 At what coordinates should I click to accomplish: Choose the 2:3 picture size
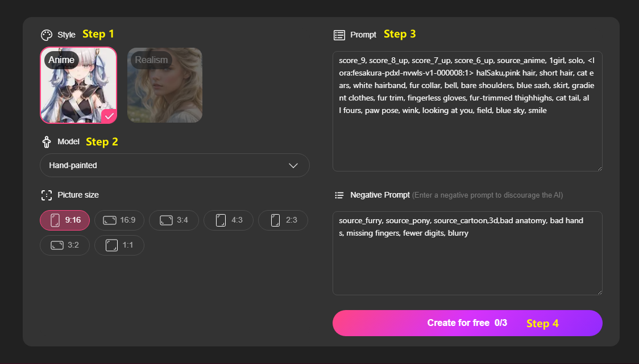(x=283, y=220)
